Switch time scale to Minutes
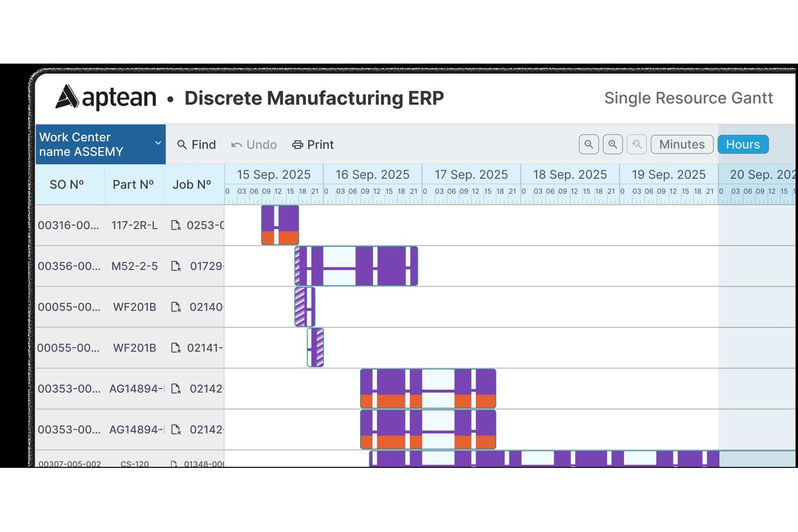798x532 pixels. [x=682, y=144]
